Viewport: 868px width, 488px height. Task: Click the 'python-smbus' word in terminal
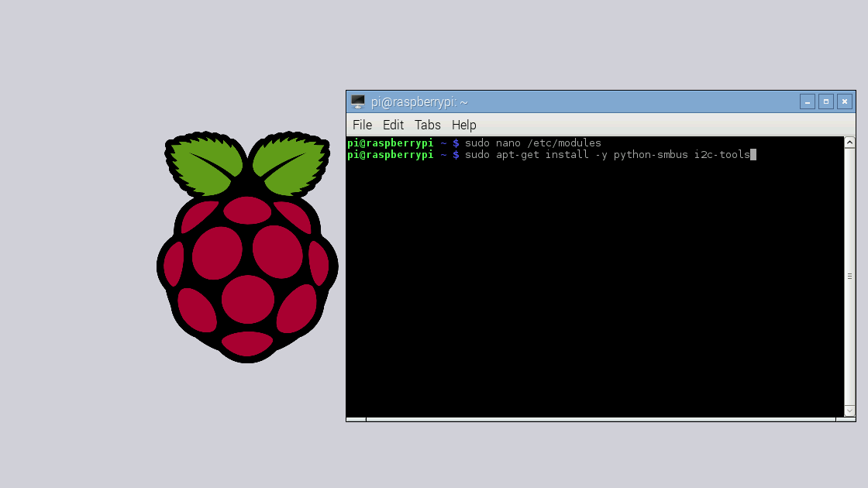click(x=650, y=155)
